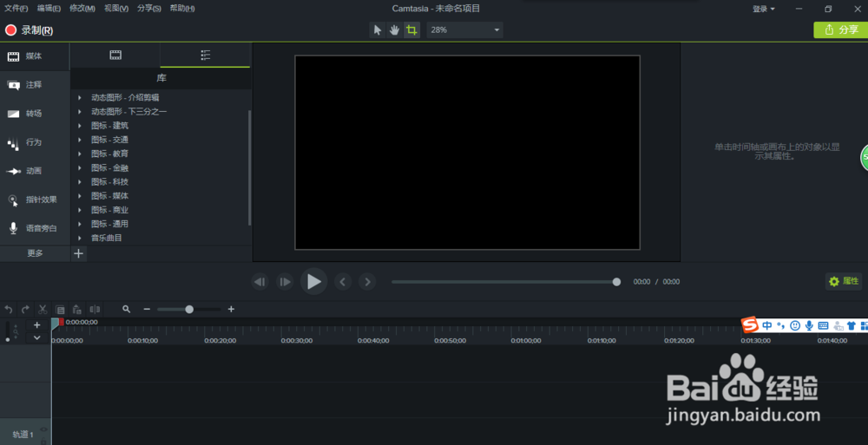Expand 图标 - 建筑 folder
Viewport: 868px width, 445px height.
pos(80,126)
